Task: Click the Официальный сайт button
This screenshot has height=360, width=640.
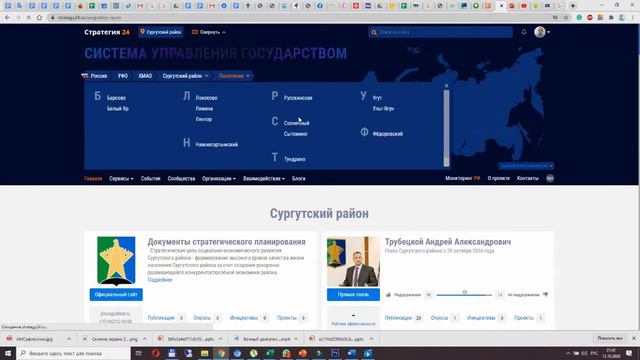Action: [x=116, y=294]
